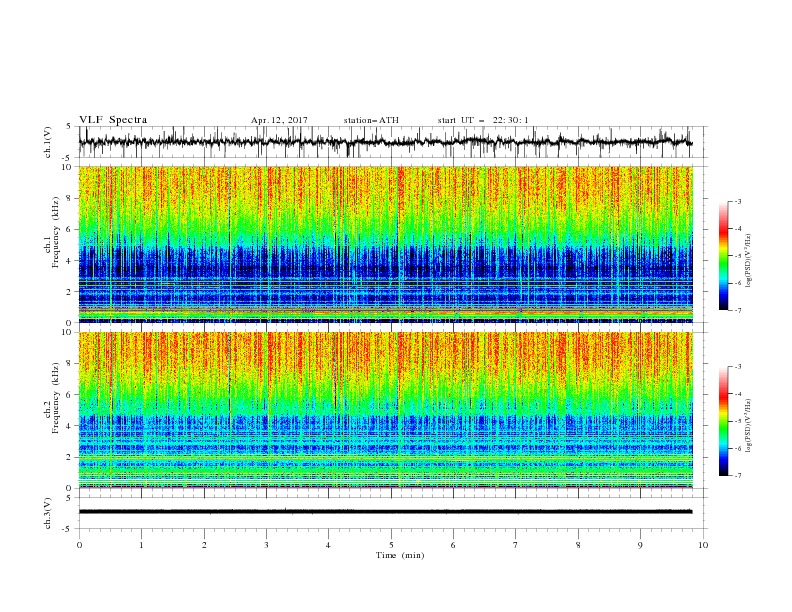Click the "10" tick on the time axis
Viewport: 792px width, 612px height.
703,545
